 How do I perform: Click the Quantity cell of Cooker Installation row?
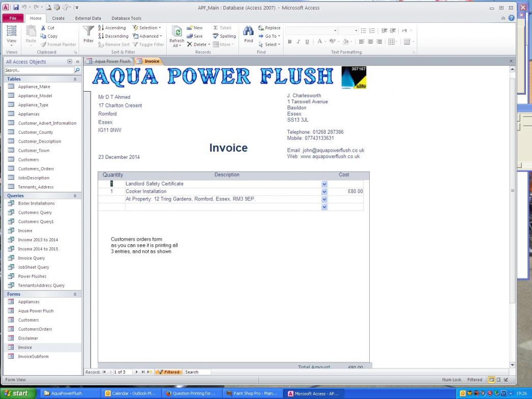coord(111,191)
